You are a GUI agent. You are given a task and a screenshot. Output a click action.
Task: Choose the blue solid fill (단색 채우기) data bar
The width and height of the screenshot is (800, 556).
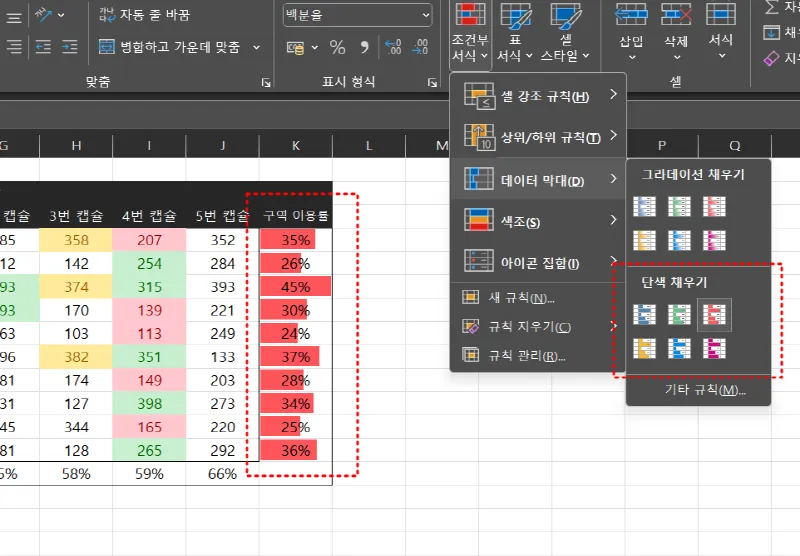tap(644, 315)
